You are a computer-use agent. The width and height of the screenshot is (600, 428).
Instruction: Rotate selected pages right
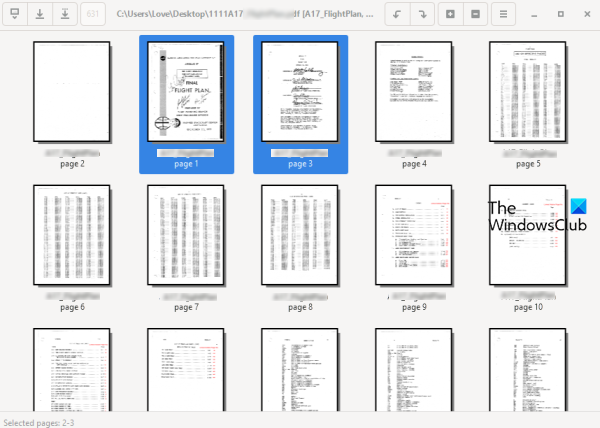[422, 14]
